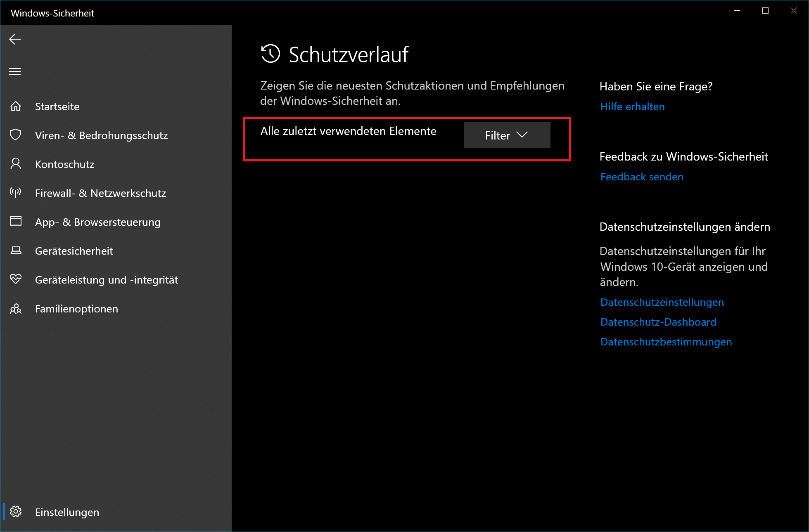Viewport: 809px width, 532px height.
Task: Click the Firewall antenna icon
Action: click(x=16, y=193)
